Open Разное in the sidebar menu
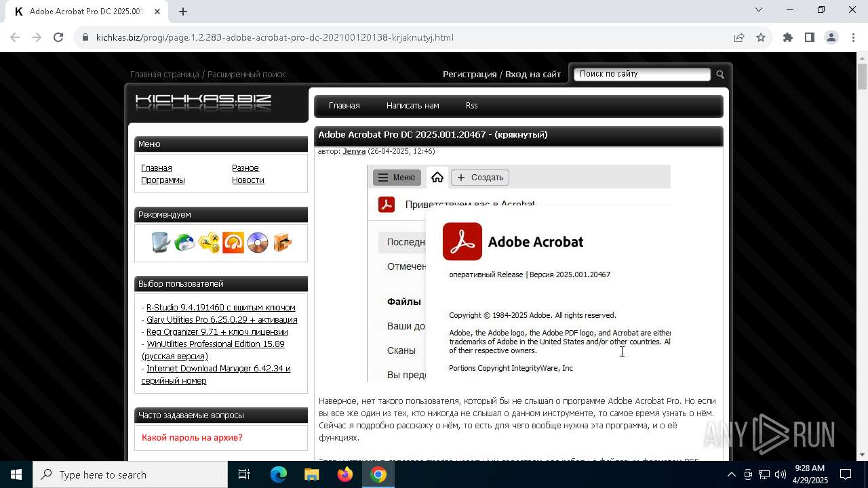The image size is (868, 488). coord(245,168)
